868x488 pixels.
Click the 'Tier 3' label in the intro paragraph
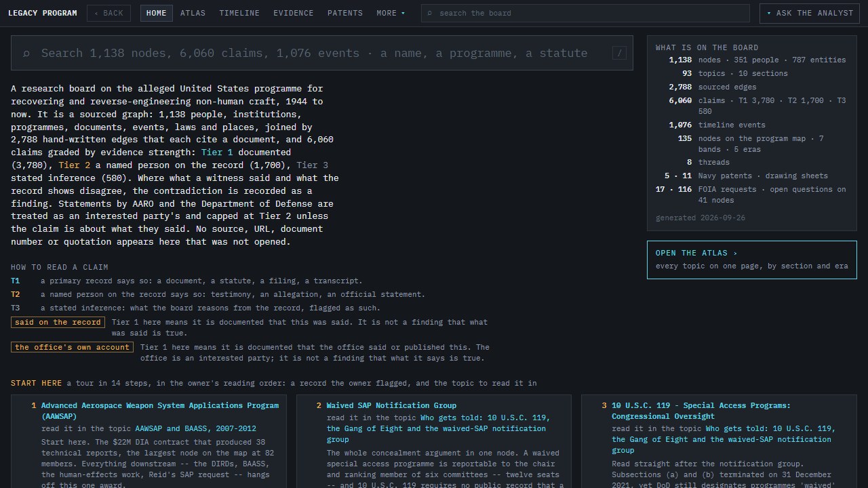tap(312, 165)
